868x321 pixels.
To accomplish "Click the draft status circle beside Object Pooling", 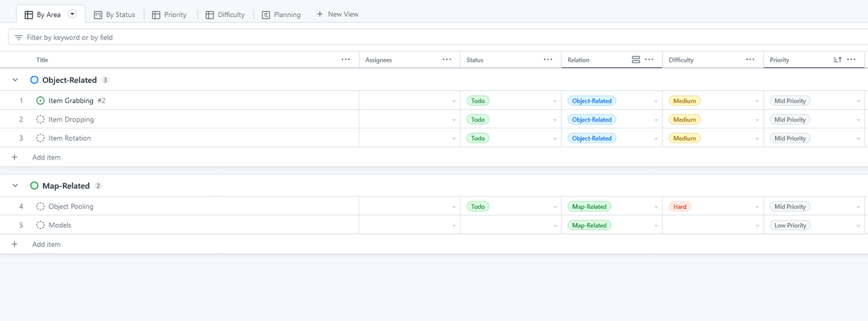I will [41, 206].
